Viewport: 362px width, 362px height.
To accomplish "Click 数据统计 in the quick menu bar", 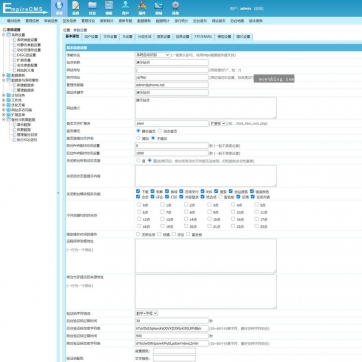I will tap(163, 21).
